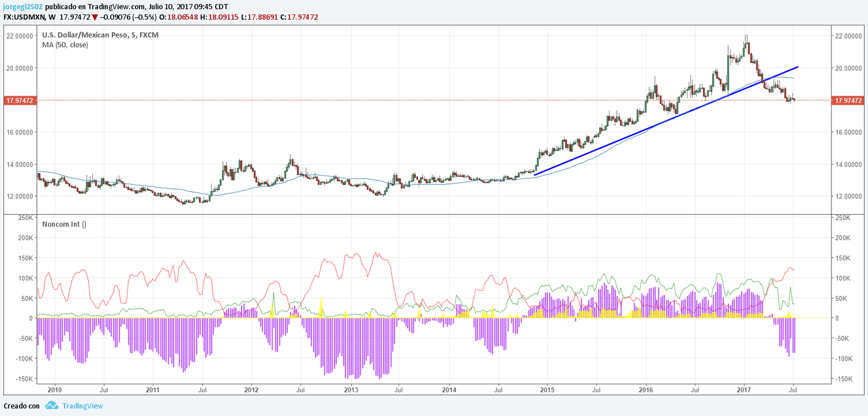Click the 2014 label on the time axis

(449, 390)
